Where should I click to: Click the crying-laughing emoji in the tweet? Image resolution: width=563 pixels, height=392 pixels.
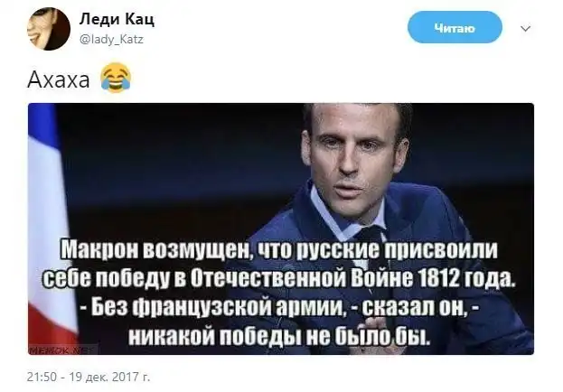[x=116, y=78]
